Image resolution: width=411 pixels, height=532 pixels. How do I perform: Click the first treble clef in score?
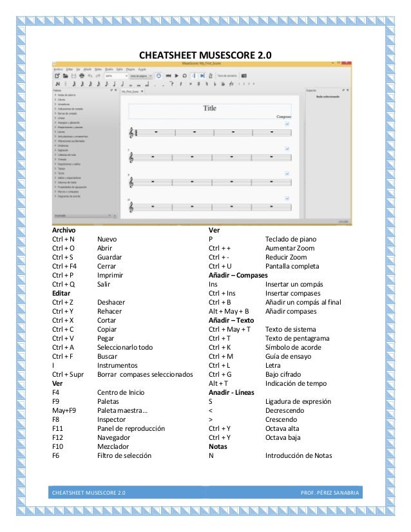(131, 133)
